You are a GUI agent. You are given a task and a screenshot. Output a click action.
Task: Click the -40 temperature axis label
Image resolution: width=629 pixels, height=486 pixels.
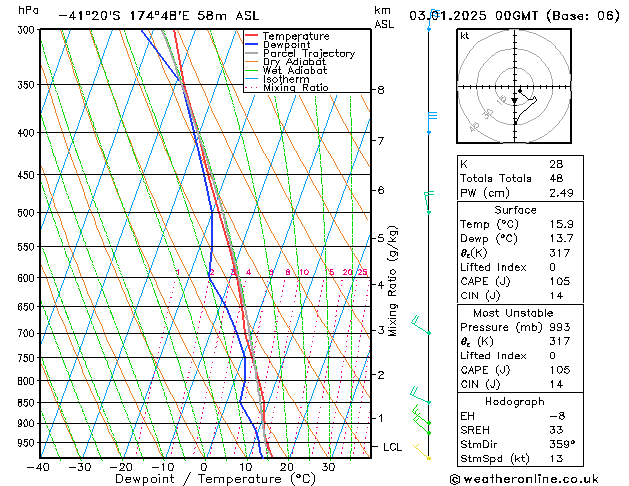[x=38, y=467]
